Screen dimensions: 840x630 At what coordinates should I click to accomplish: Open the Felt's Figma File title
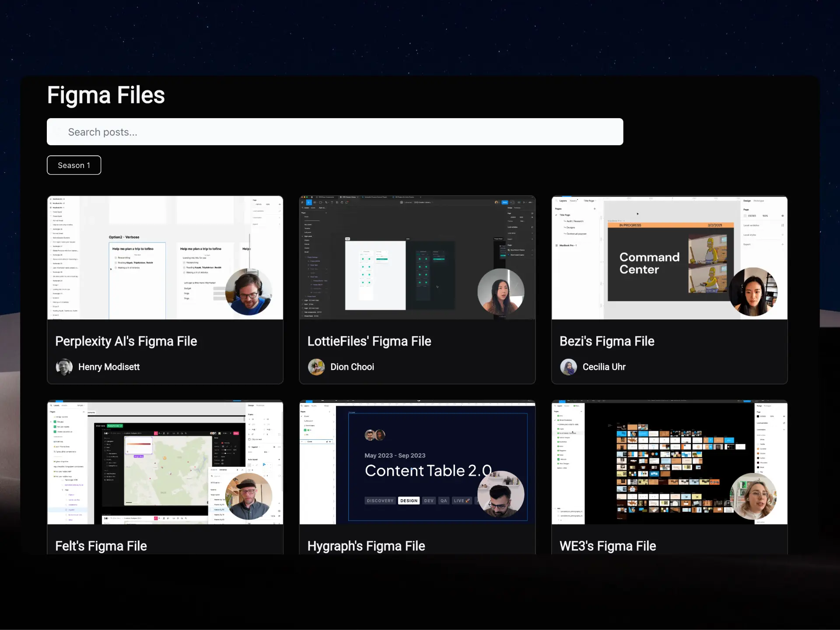pos(101,546)
